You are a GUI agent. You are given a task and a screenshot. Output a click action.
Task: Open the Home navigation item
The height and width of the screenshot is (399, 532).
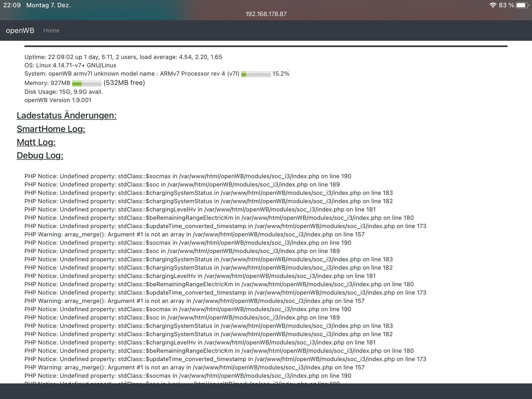click(x=51, y=30)
